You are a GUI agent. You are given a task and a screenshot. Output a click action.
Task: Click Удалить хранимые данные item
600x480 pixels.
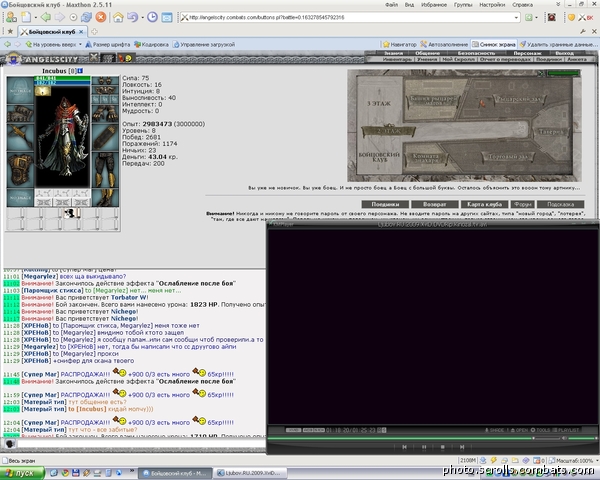tap(557, 44)
